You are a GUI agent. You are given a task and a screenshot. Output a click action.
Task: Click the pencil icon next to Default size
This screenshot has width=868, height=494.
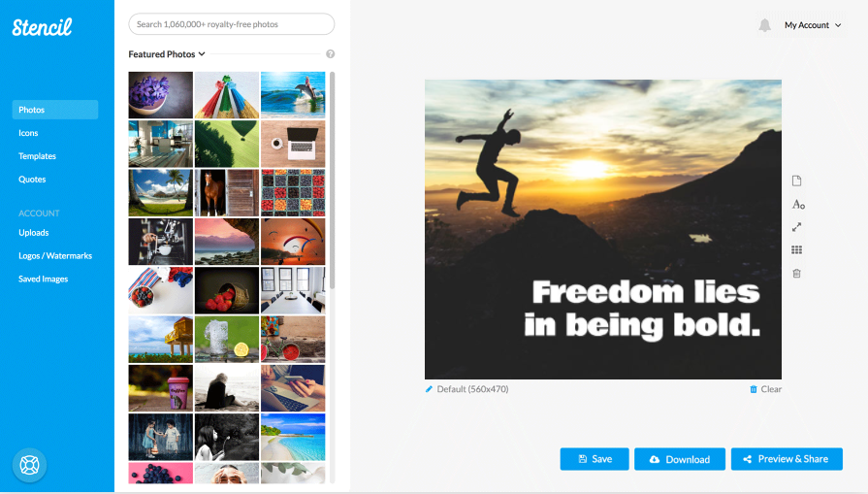(x=429, y=389)
